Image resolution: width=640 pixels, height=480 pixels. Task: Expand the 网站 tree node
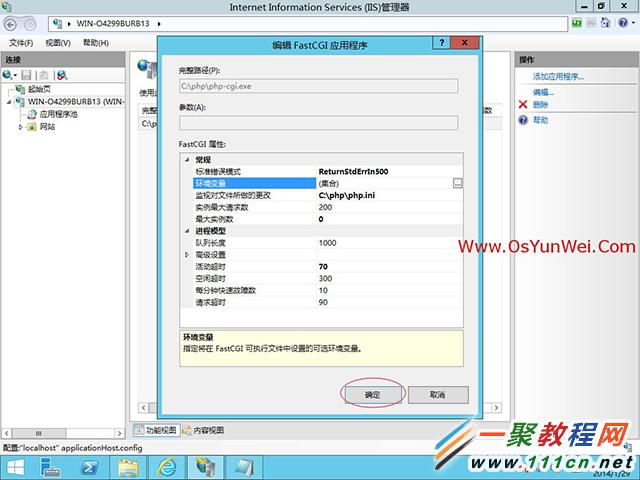(x=20, y=127)
